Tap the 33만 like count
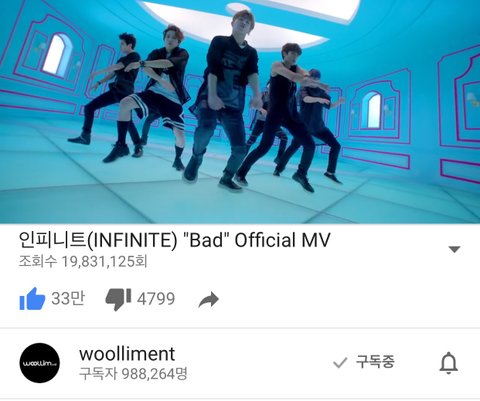Screen dimensions: 480x401 pyautogui.click(x=68, y=298)
